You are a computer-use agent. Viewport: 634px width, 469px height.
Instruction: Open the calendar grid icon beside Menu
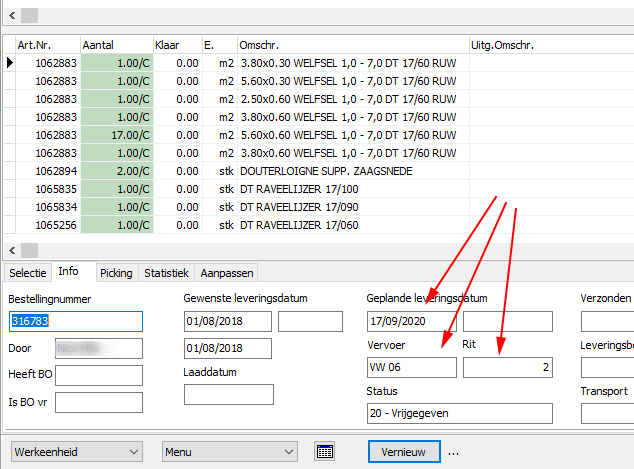click(325, 452)
